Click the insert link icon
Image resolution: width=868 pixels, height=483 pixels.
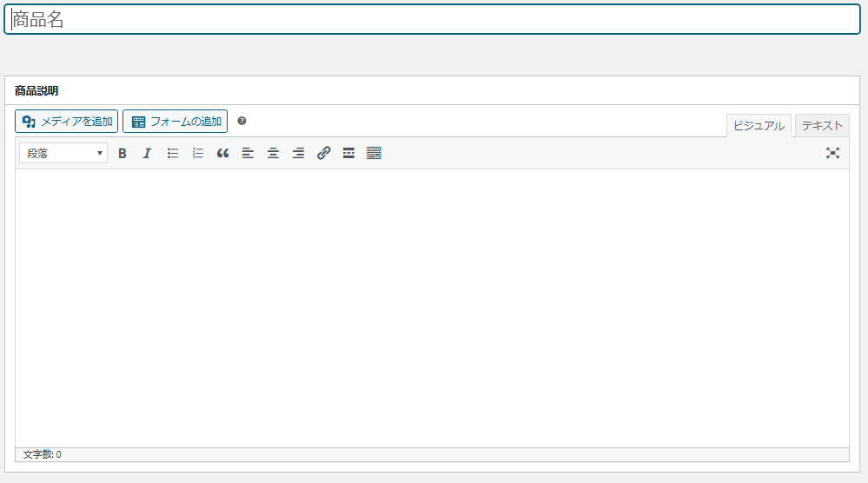tap(323, 154)
